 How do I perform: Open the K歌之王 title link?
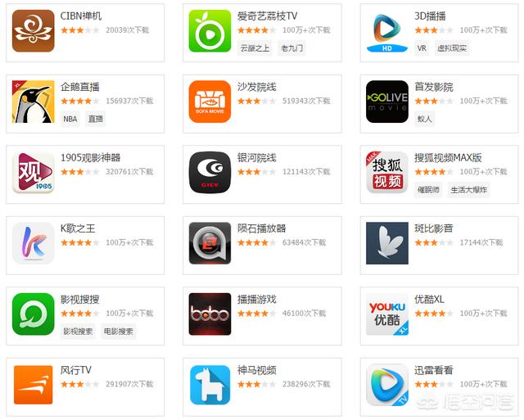click(x=78, y=228)
